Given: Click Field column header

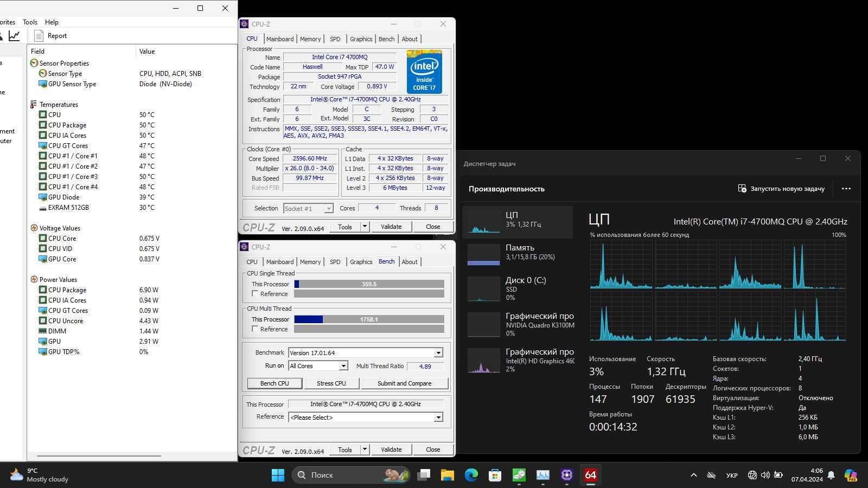Looking at the screenshot, I should pos(81,52).
